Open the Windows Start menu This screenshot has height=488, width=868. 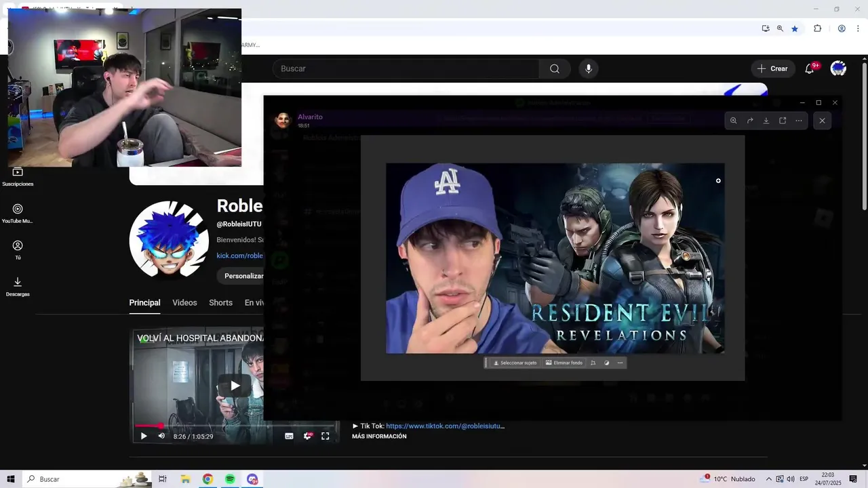[11, 479]
